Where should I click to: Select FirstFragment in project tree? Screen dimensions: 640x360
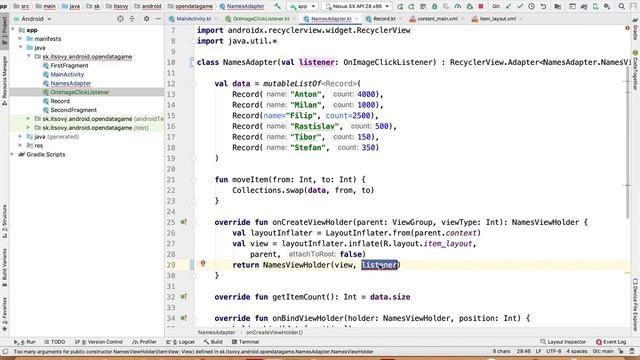[69, 65]
